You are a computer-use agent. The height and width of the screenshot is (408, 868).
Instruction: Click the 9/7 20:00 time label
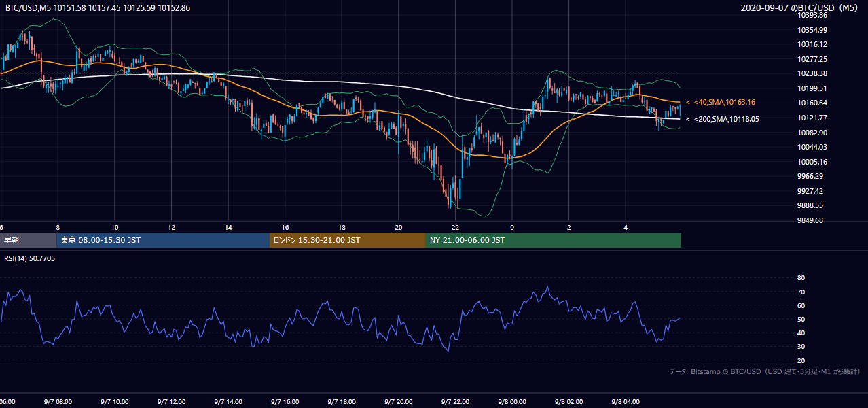pos(399,402)
